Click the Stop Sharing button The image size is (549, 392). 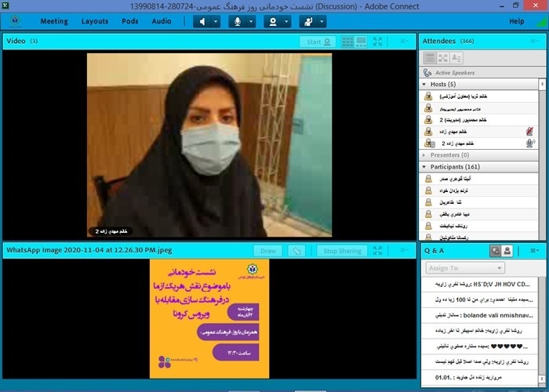(342, 251)
